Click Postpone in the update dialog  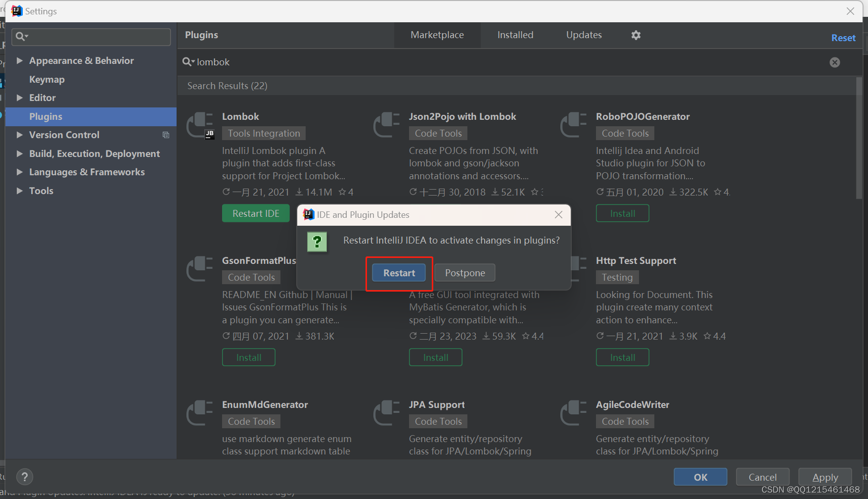click(465, 273)
